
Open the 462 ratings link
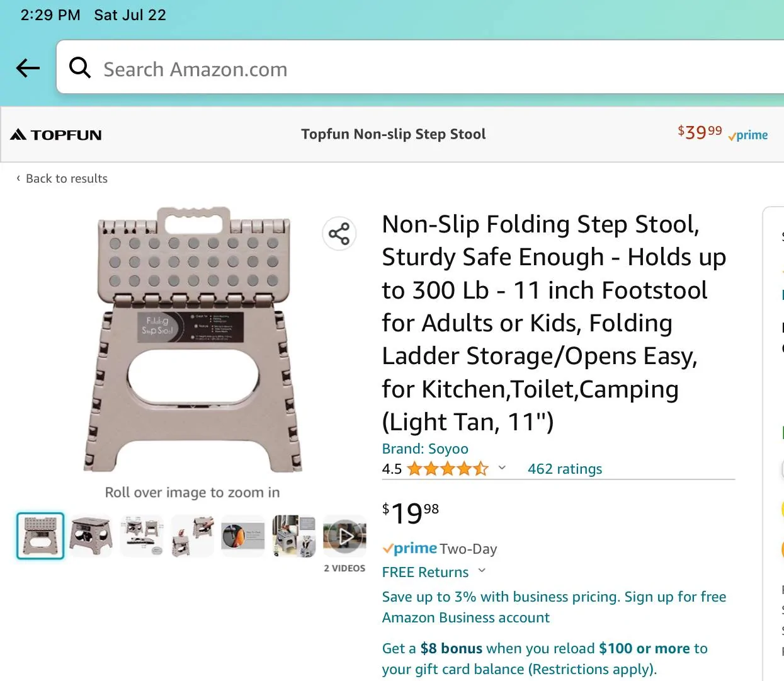564,469
